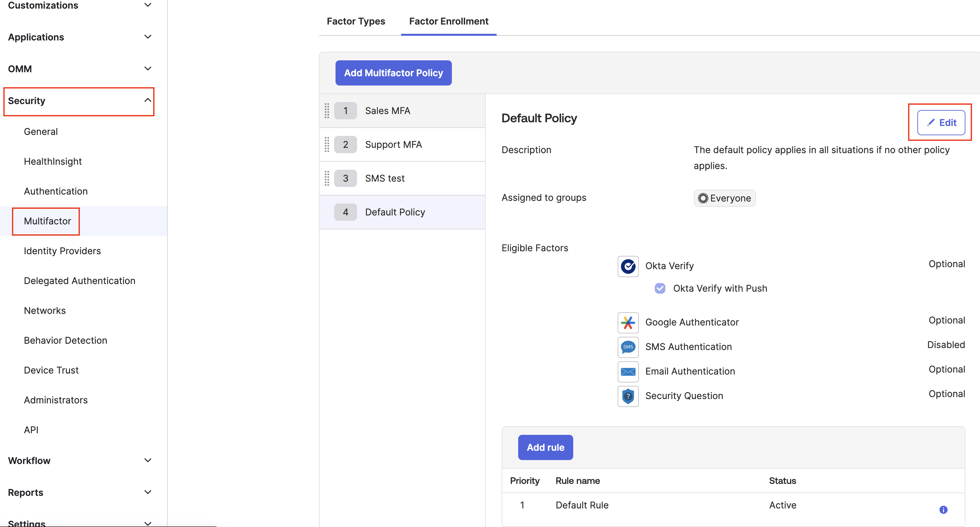Expand the Applications sidebar menu

[x=148, y=37]
